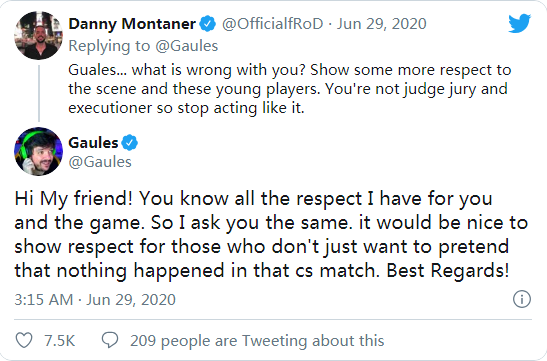This screenshot has height=361, width=547.
Task: Click the @Gaules mention in Replying to
Action: coord(187,46)
